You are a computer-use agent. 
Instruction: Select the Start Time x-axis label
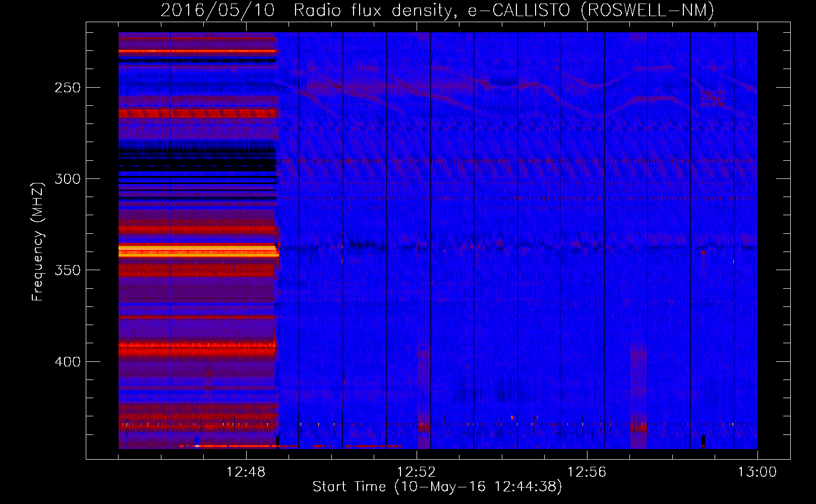[437, 487]
